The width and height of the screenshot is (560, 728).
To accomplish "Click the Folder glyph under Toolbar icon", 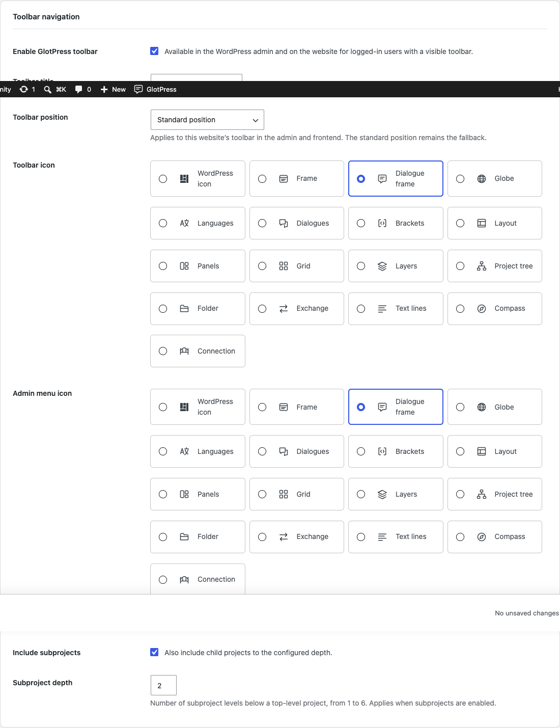I will 184,309.
